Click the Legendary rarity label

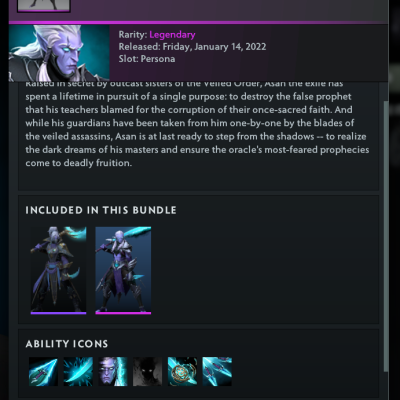[x=172, y=35]
